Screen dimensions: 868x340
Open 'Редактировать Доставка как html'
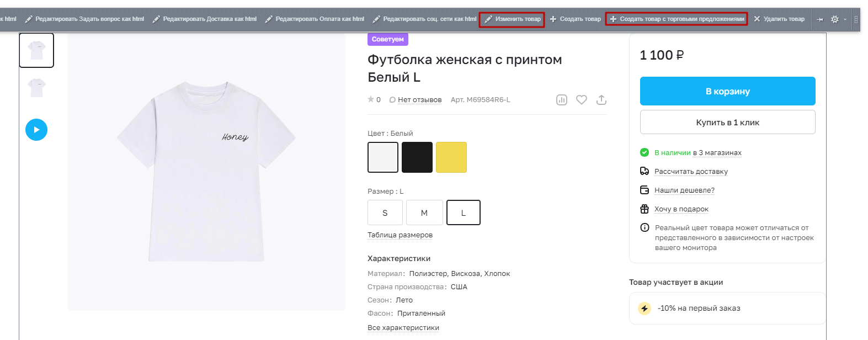point(204,19)
